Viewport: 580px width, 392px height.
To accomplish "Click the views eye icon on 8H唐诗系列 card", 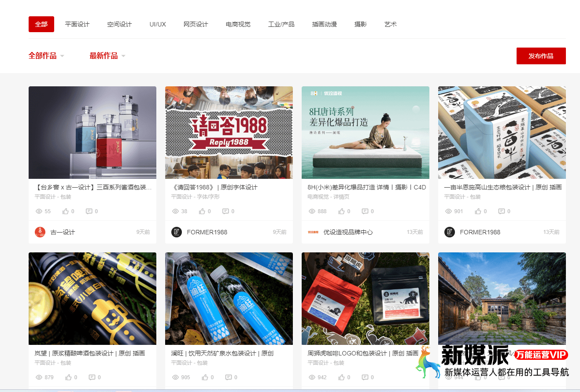I will pos(312,211).
